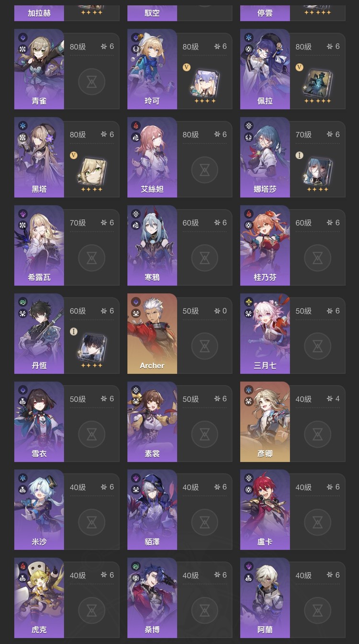Click the 阿蘭 name label
This screenshot has height=644, width=359.
[265, 630]
